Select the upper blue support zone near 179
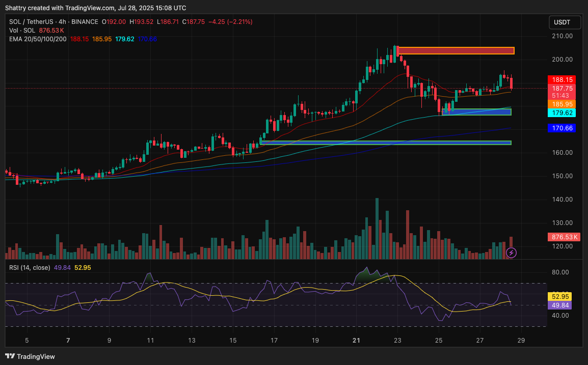This screenshot has width=588, height=365. (x=476, y=112)
